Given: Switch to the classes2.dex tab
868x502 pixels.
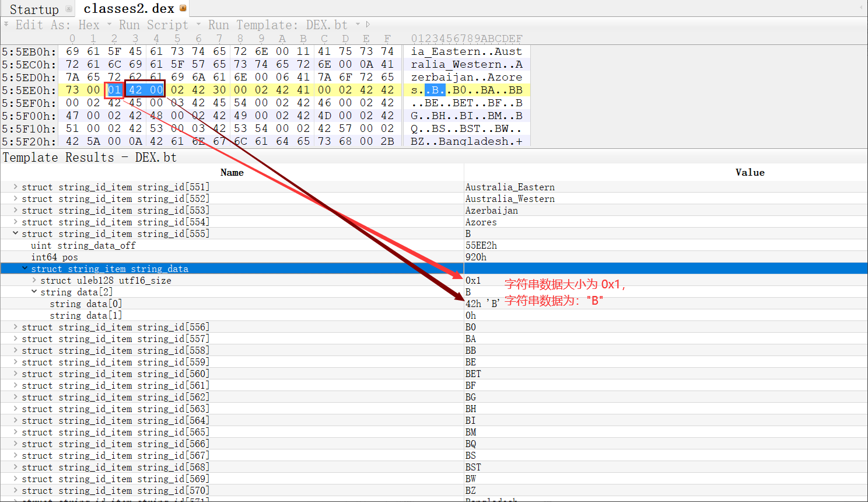Looking at the screenshot, I should click(x=129, y=9).
